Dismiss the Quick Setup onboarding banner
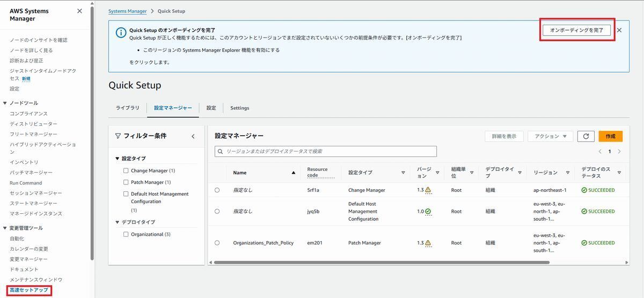The height and width of the screenshot is (298, 644). pos(619,30)
